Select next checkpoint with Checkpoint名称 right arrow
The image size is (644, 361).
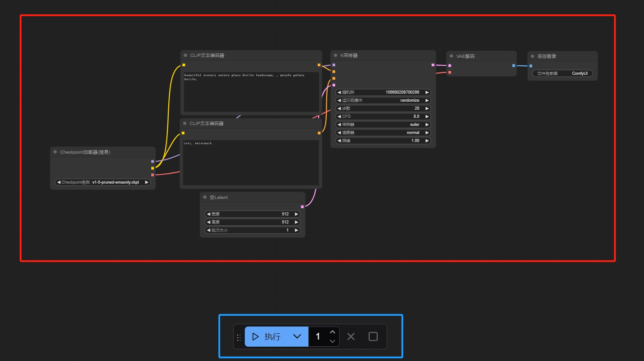point(146,183)
